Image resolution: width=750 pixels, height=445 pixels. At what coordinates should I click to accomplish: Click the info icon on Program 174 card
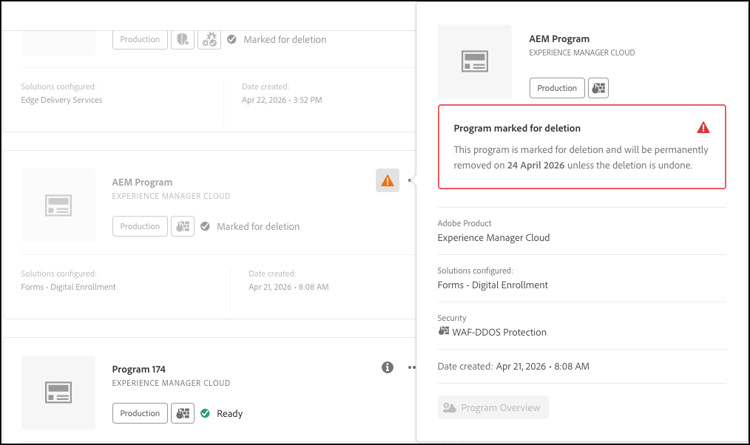(x=387, y=367)
